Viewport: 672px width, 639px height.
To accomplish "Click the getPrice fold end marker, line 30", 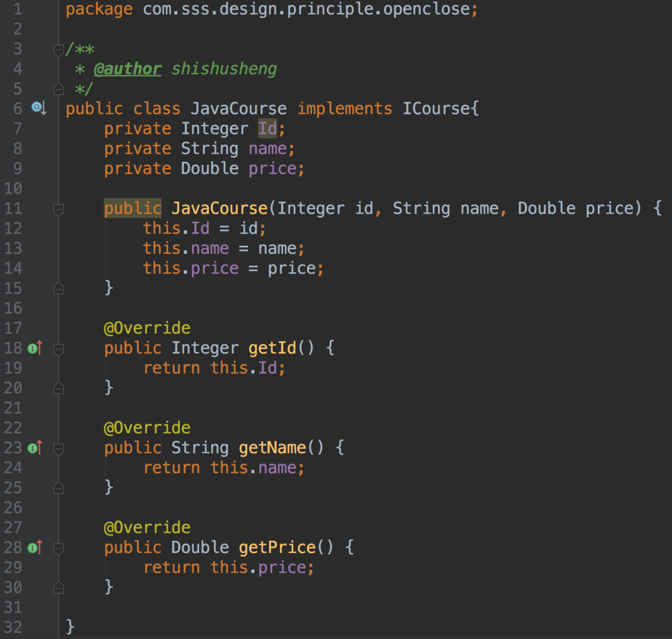I will point(58,588).
